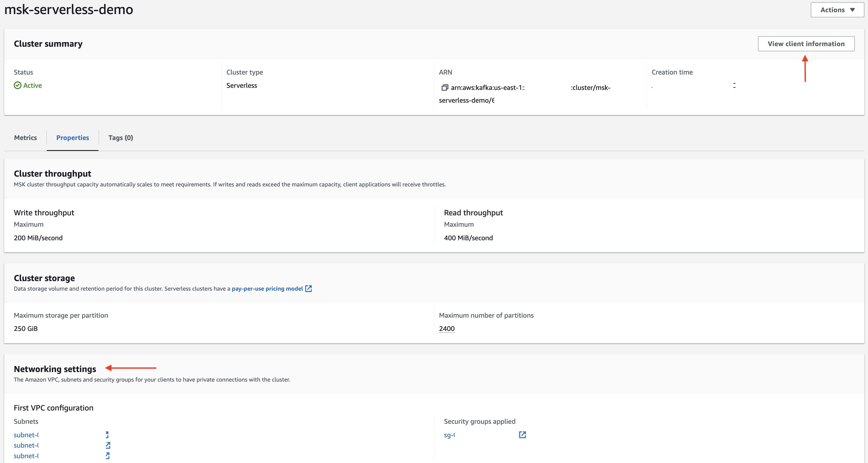868x463 pixels.
Task: Click the 2400 maximum partitions value
Action: (447, 329)
